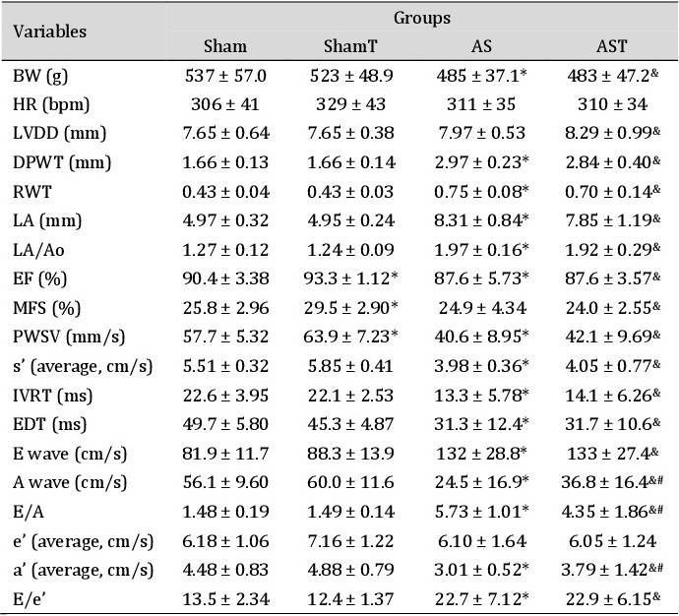Click the Sham column header
Screen dimensions: 679x616
[x=225, y=46]
